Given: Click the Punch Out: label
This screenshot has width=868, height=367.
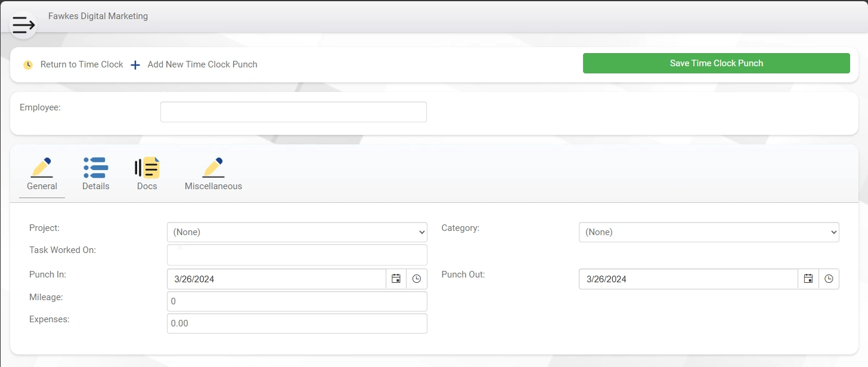Looking at the screenshot, I should (x=463, y=275).
